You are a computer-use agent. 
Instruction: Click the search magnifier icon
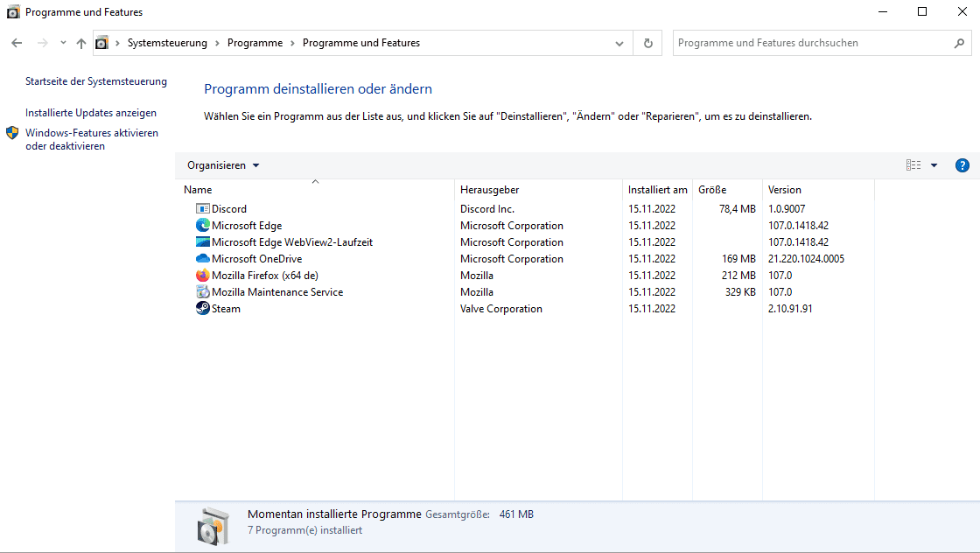[959, 43]
